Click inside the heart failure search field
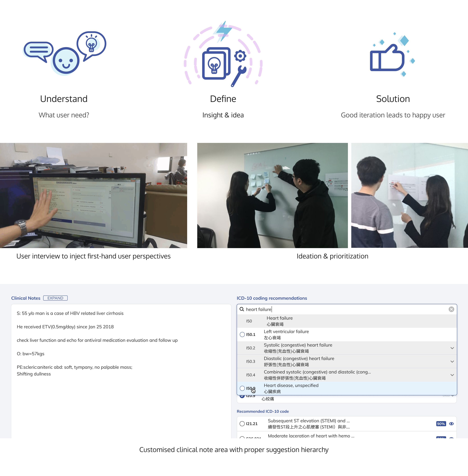 point(344,309)
